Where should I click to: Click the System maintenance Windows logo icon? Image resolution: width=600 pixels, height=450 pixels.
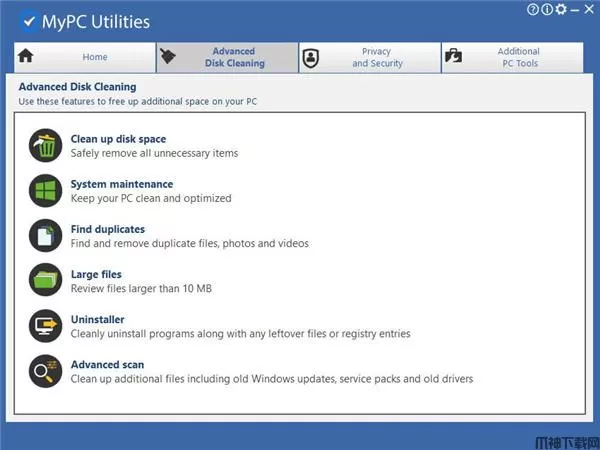(x=44, y=191)
